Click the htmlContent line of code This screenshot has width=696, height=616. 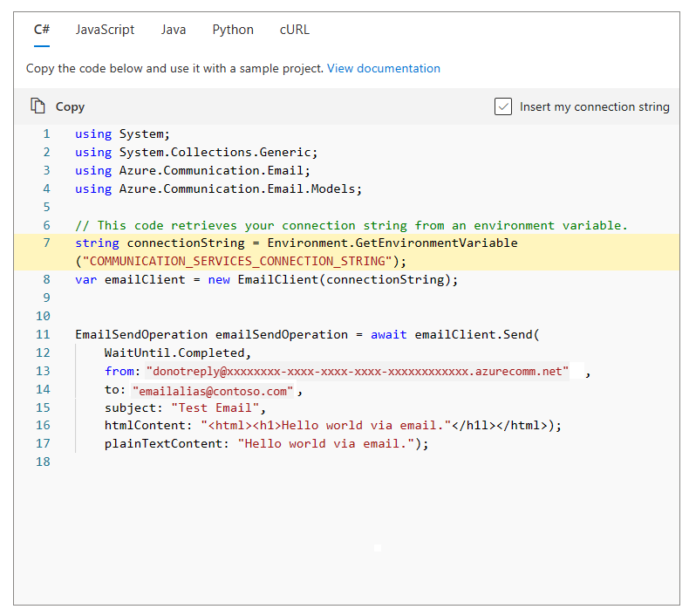point(332,426)
